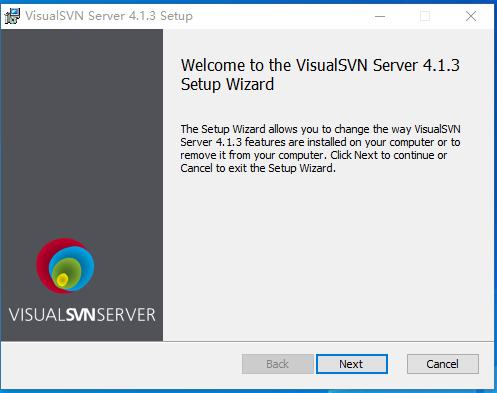Click the Next button to continue setup
The height and width of the screenshot is (393, 497).
tap(352, 364)
